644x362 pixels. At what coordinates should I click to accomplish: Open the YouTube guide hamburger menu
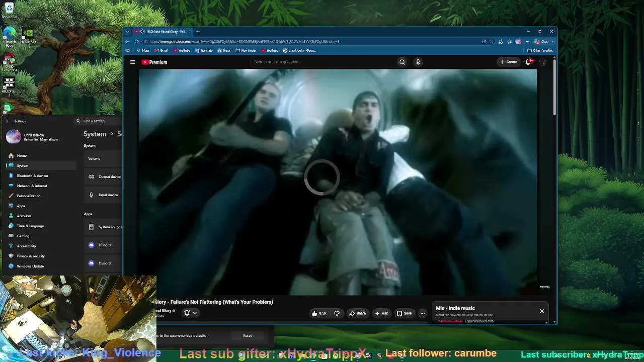132,62
